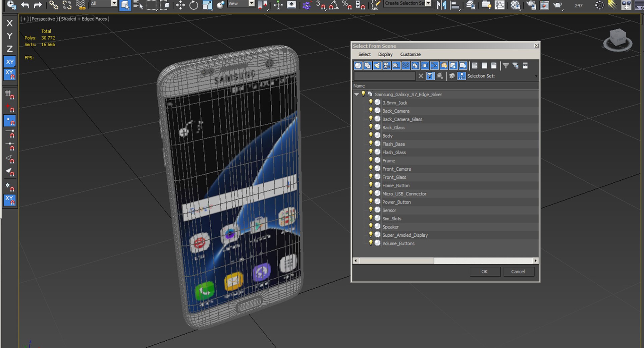Click the Unlink Selection broken chain icon
The width and height of the screenshot is (644, 348).
67,5
